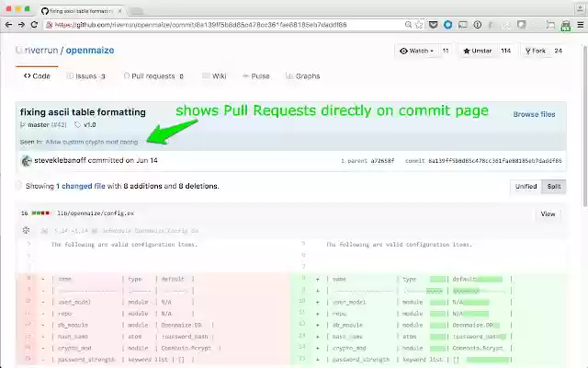This screenshot has height=368, width=588.
Task: Reload the page with refresh icon
Action: click(34, 25)
